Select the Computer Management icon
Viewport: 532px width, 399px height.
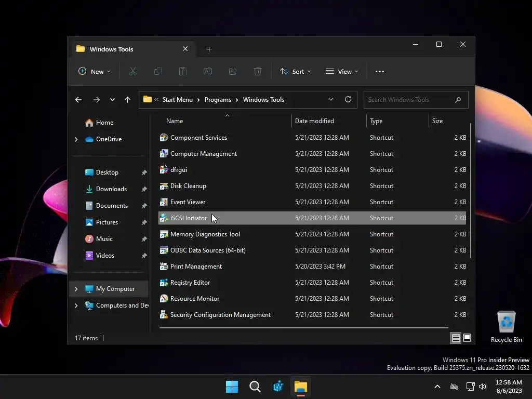click(x=164, y=154)
